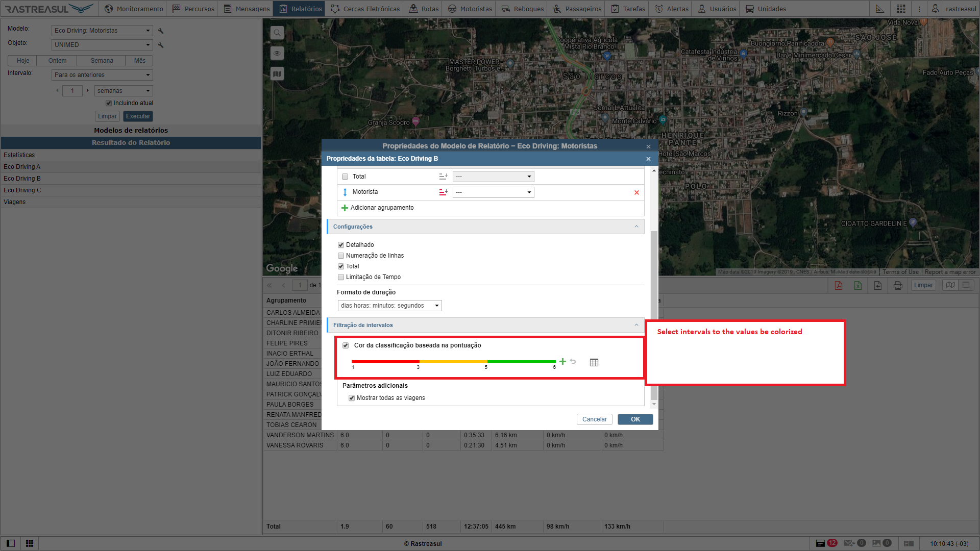This screenshot has height=551, width=980.
Task: Click the undo arrow next to color scale
Action: (x=573, y=361)
